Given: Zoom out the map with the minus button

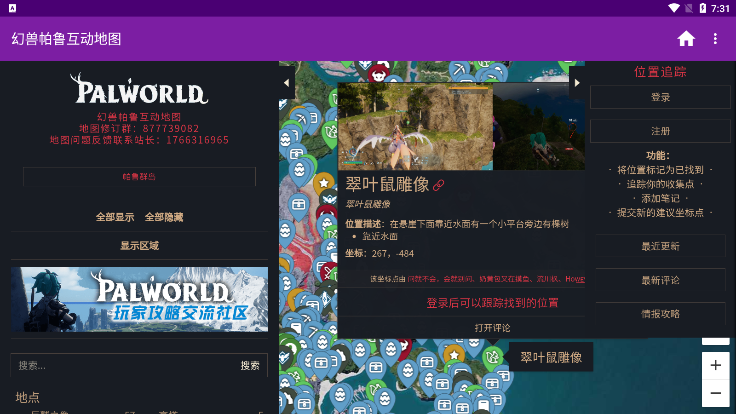Looking at the screenshot, I should click(x=715, y=393).
